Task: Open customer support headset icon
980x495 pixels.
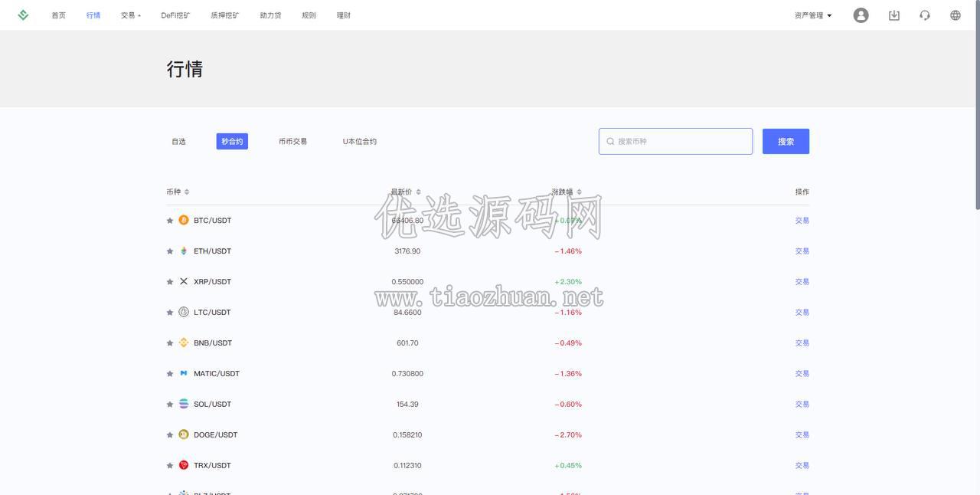Action: 925,15
